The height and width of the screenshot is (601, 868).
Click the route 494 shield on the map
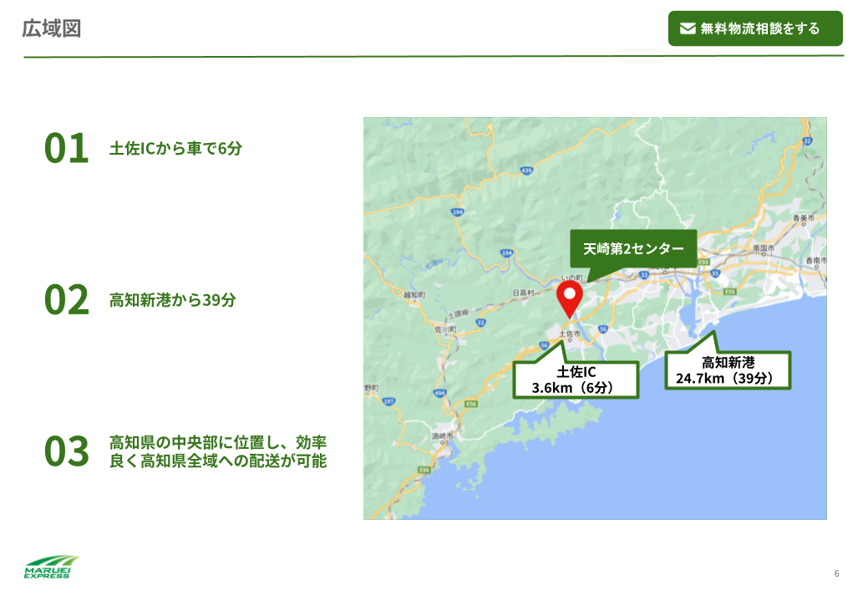pos(439,392)
